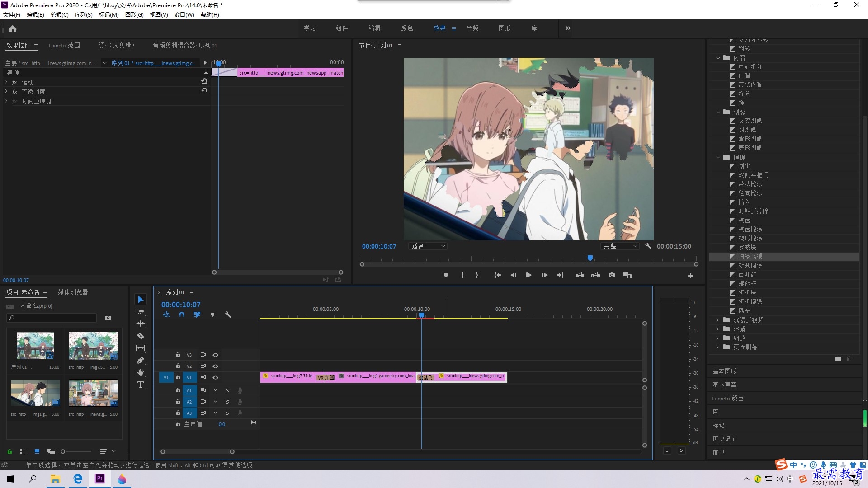This screenshot has width=868, height=488.
Task: Adjust the Project panel thumbnail zoom slider
Action: 63,451
